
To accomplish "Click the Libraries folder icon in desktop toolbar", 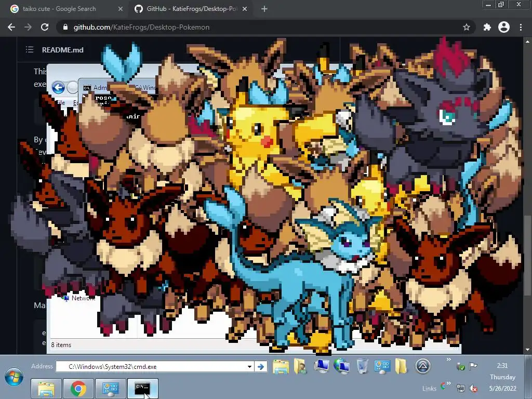I will (x=281, y=367).
